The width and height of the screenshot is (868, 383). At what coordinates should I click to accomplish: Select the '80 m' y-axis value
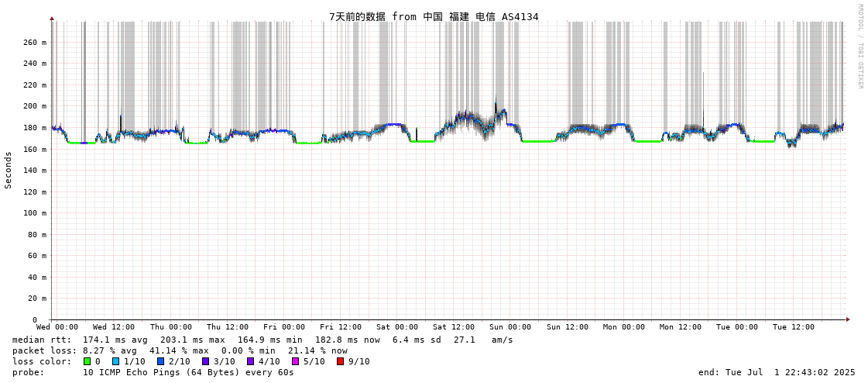tap(37, 234)
